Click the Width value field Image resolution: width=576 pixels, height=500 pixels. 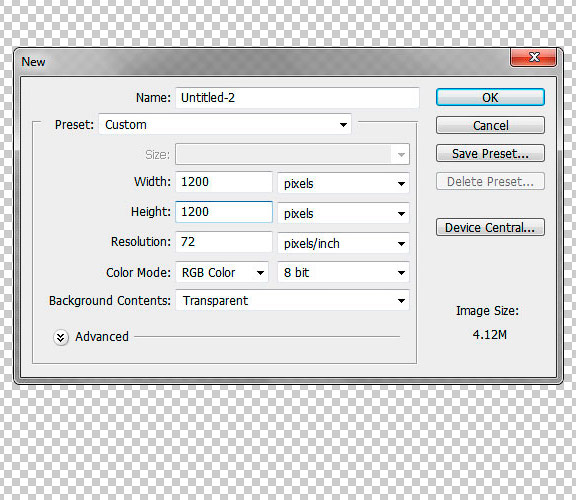coord(224,182)
